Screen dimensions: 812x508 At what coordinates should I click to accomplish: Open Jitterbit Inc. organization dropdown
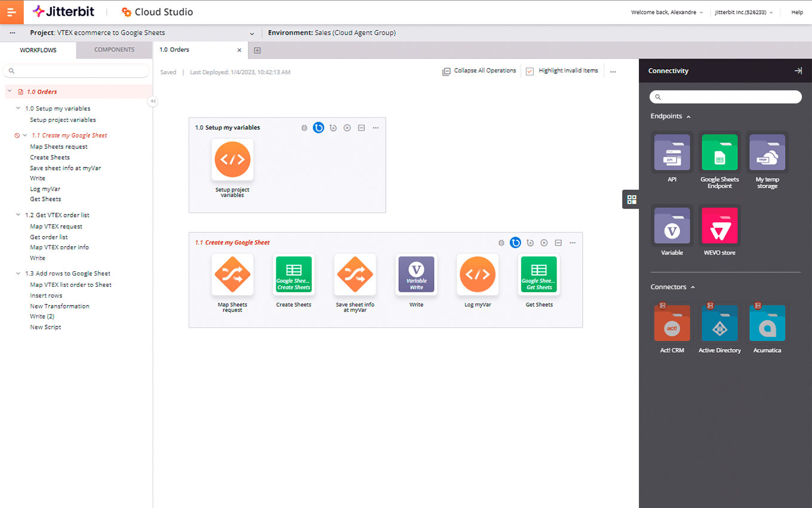tap(744, 12)
